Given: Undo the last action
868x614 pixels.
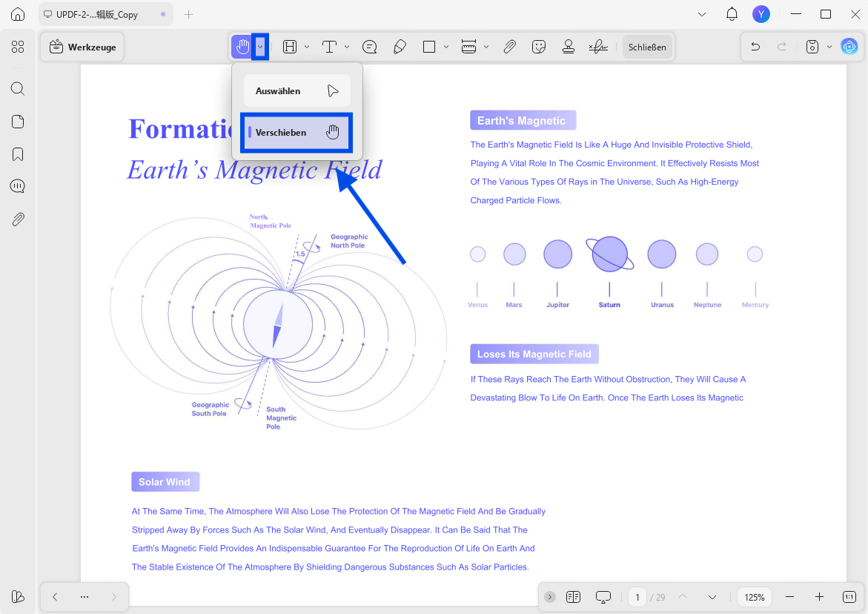Looking at the screenshot, I should [x=755, y=47].
